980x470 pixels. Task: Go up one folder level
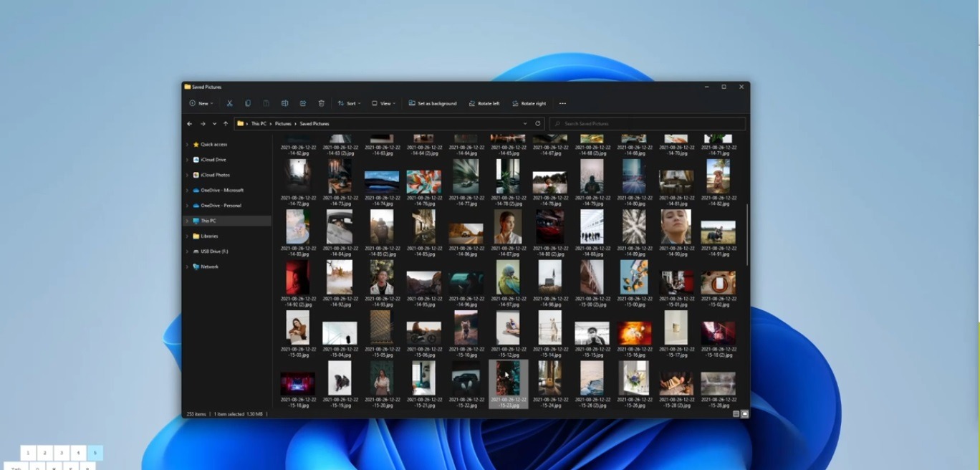pos(226,123)
